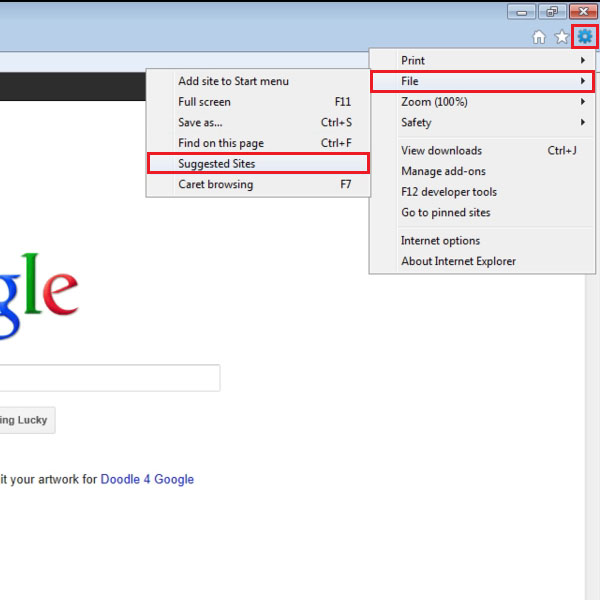Expand the Zoom (100%) submenu
600x600 pixels.
click(482, 102)
